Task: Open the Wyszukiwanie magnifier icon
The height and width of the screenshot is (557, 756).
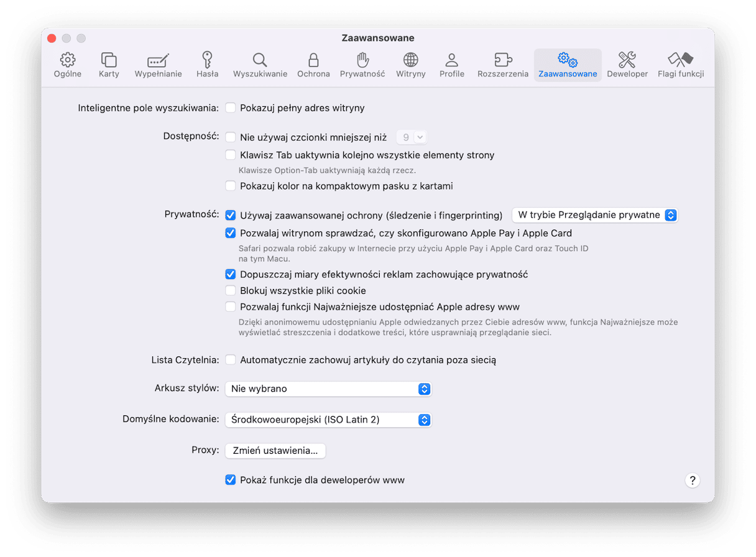Action: (x=260, y=60)
